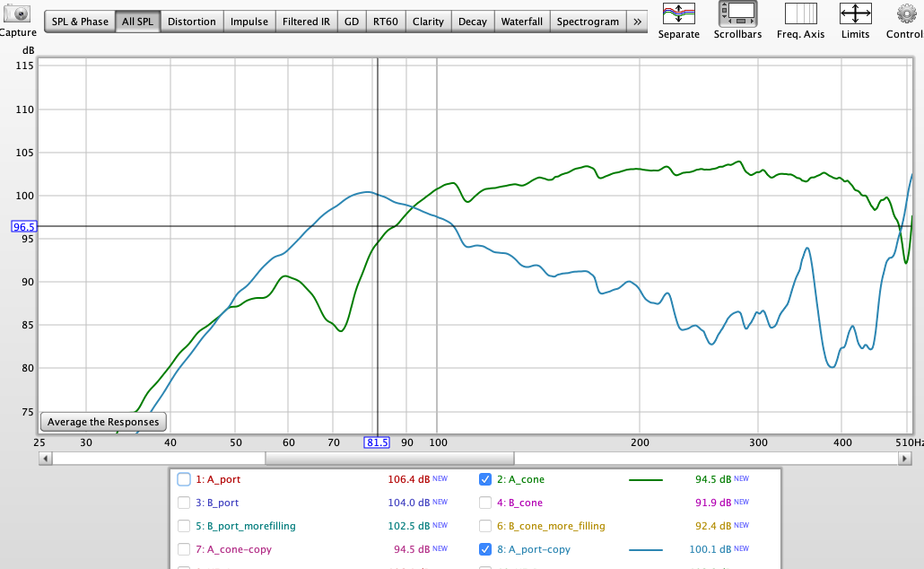Open the Distortion tab

[x=191, y=22]
